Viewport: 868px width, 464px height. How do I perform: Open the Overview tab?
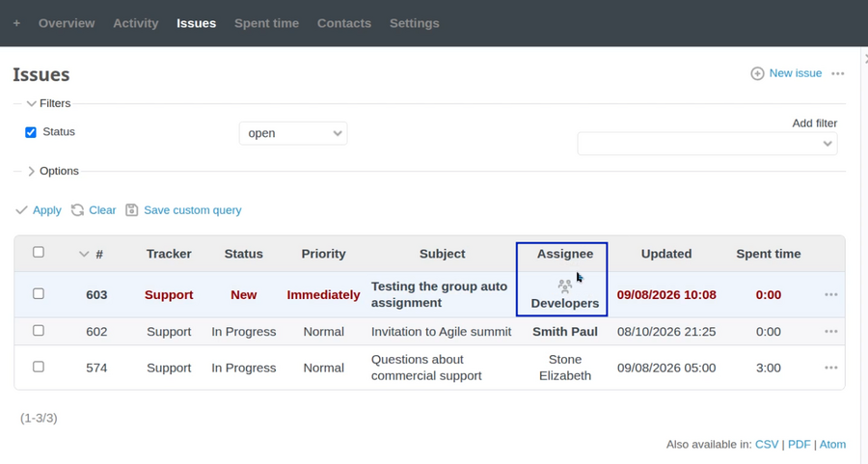pos(67,23)
